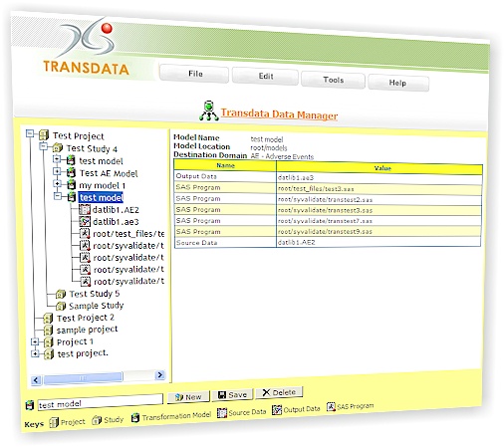Click the Transformation Model key icon
This screenshot has width=504, height=448.
pyautogui.click(x=135, y=418)
